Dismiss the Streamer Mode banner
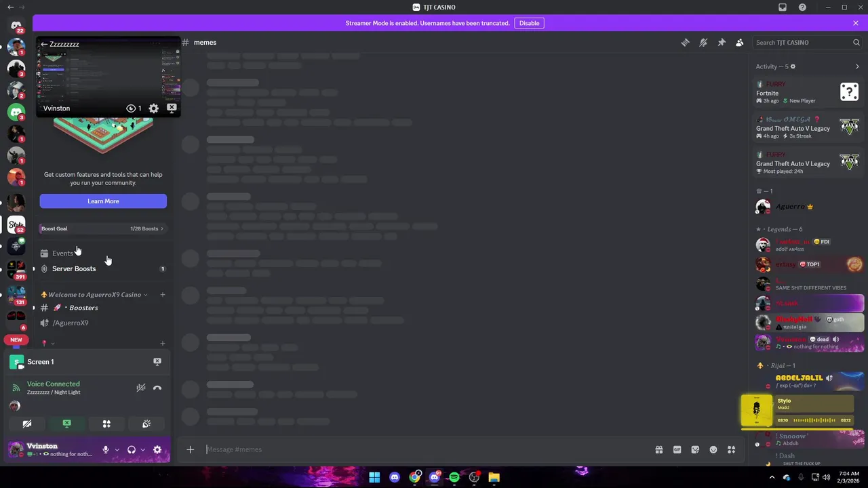Screen dimensions: 868x488 coord(856,23)
